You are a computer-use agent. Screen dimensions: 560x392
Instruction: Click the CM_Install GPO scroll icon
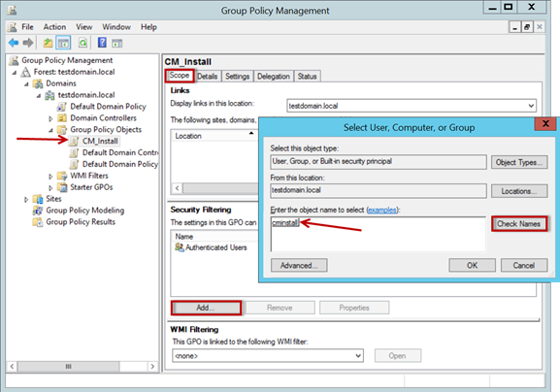75,142
